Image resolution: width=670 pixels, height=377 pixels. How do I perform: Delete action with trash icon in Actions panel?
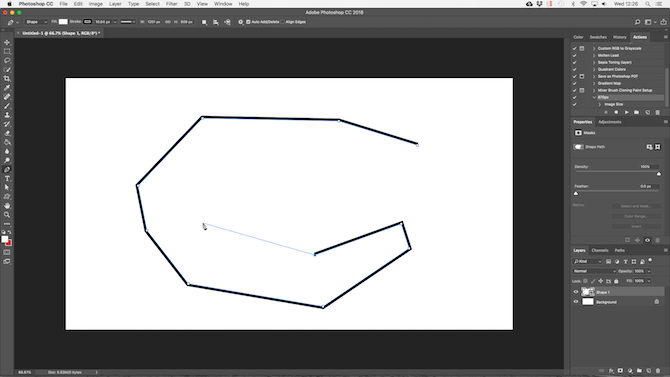click(658, 112)
